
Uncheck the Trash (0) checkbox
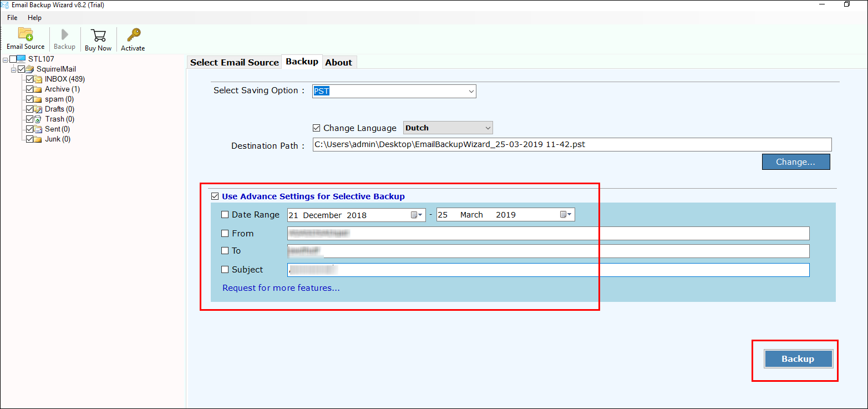click(30, 119)
